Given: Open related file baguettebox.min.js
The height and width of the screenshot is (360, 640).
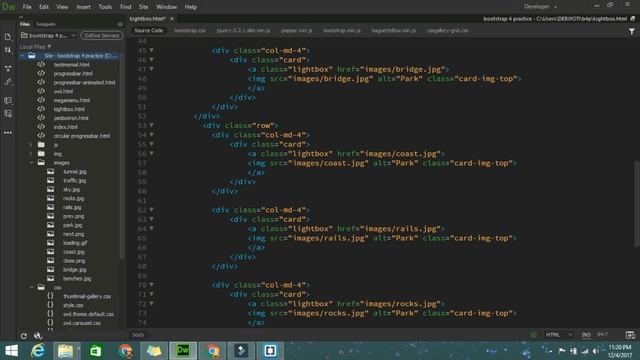Looking at the screenshot, I should [393, 31].
